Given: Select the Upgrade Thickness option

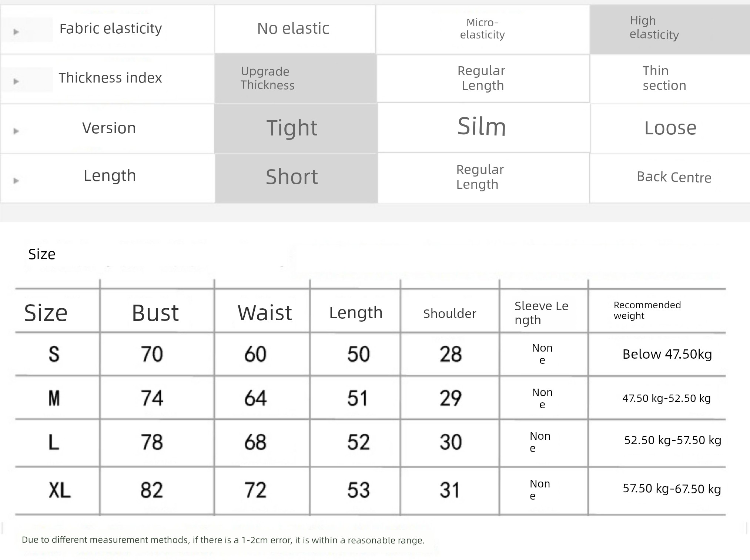Looking at the screenshot, I should [267, 78].
